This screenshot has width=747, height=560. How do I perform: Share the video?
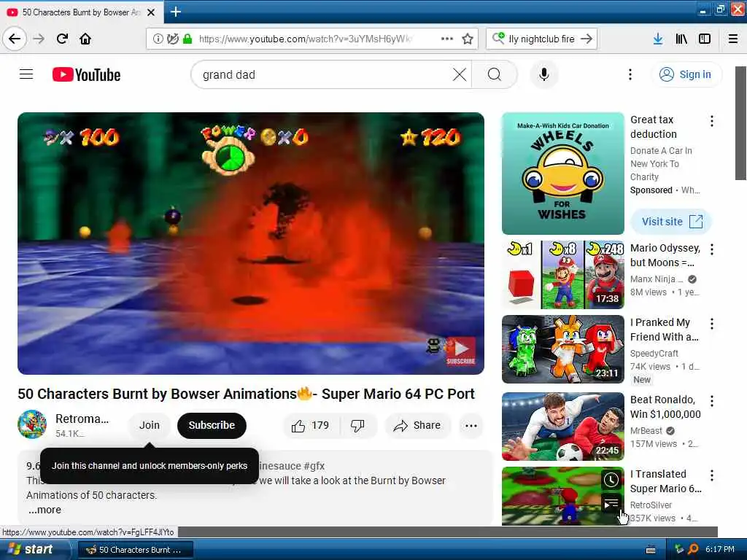pyautogui.click(x=417, y=425)
